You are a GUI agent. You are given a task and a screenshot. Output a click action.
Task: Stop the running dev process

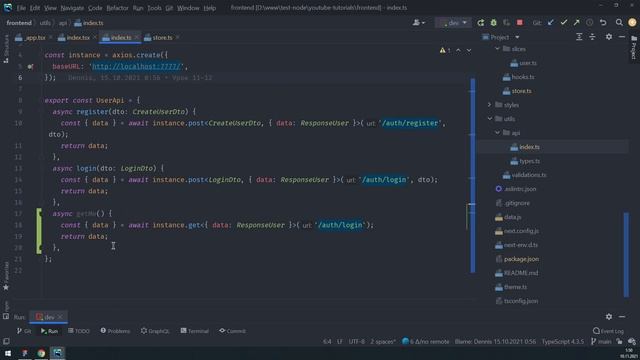point(520,23)
